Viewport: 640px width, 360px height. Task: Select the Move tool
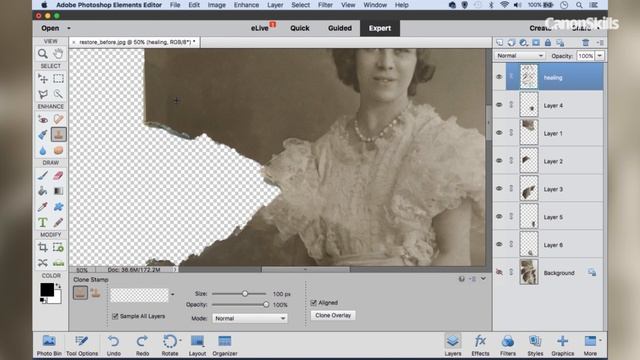(42, 78)
